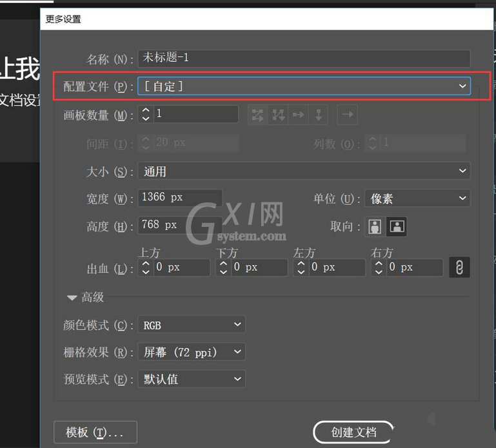This screenshot has height=448, width=496.
Task: Click the 画板数量 artboard count field
Action: 196,114
